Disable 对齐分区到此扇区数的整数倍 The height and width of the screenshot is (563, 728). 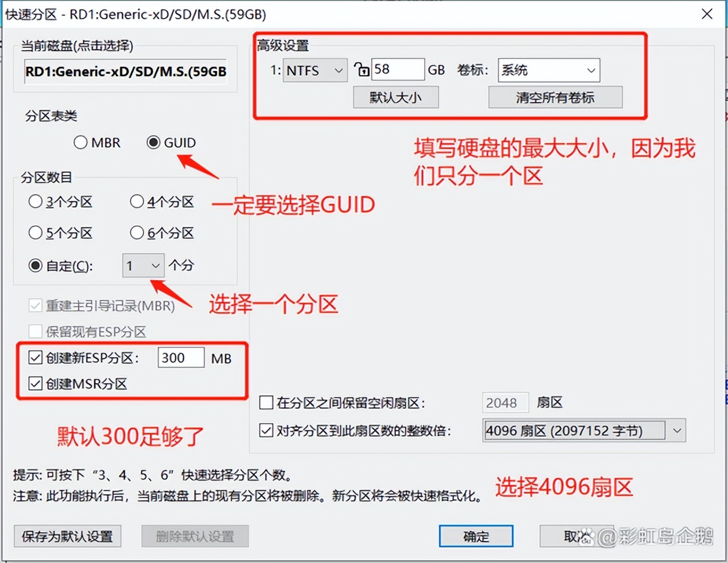(x=266, y=430)
